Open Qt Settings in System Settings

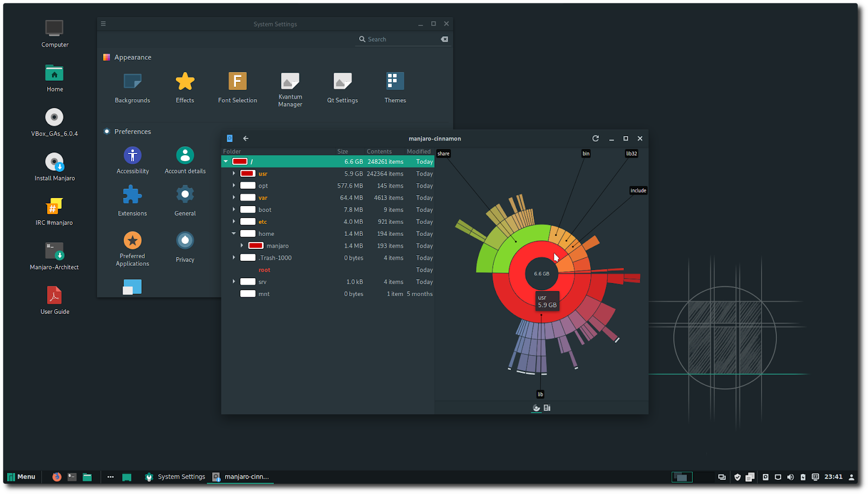coord(342,87)
